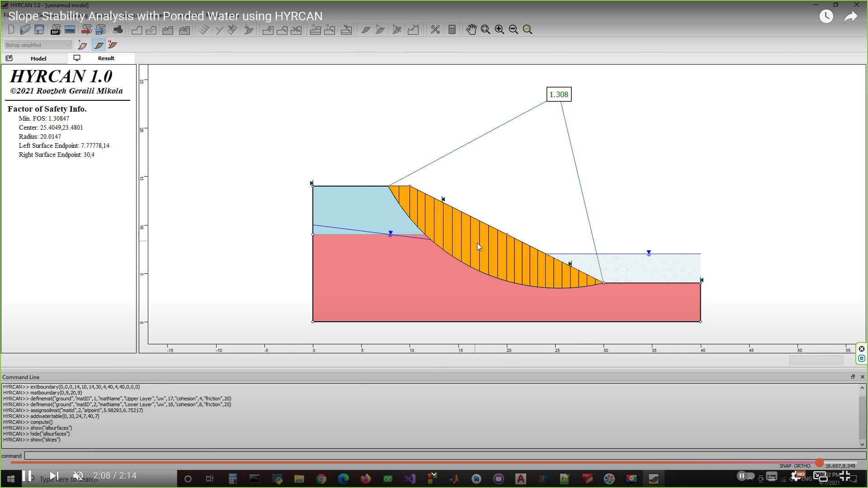Unmute the video audio
This screenshot has width=868, height=488.
tap(78, 476)
